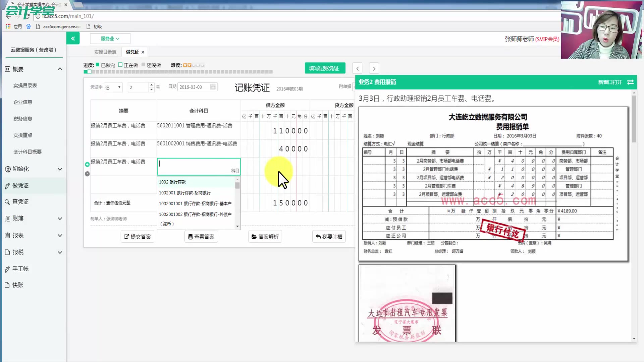Open the 服务业 dropdown
The image size is (644, 362).
pyautogui.click(x=110, y=39)
